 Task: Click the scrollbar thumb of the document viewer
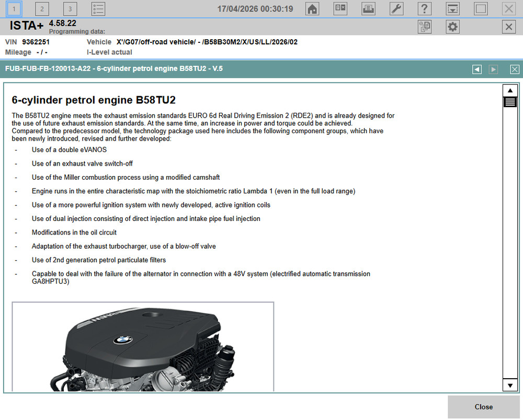point(510,102)
